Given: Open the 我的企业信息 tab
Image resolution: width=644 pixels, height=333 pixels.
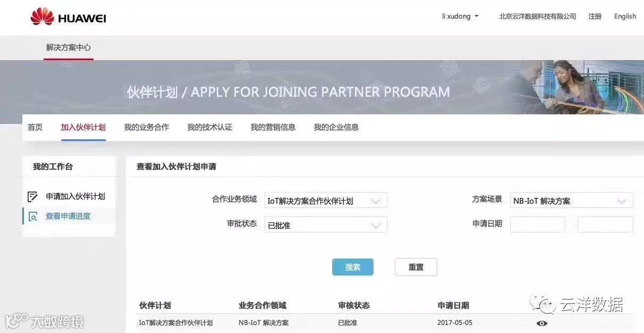Looking at the screenshot, I should (336, 127).
